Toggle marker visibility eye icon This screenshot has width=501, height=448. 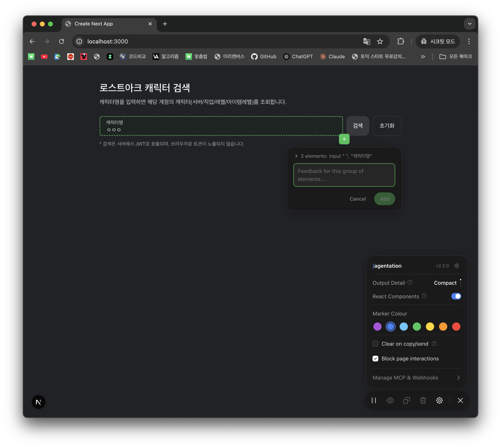[x=390, y=400]
